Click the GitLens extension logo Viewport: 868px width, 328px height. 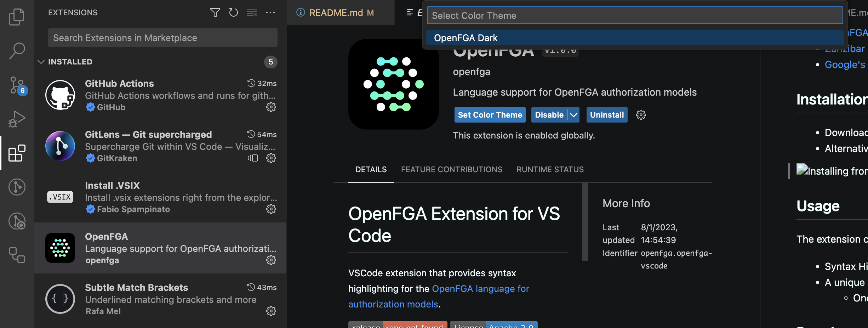(x=60, y=146)
